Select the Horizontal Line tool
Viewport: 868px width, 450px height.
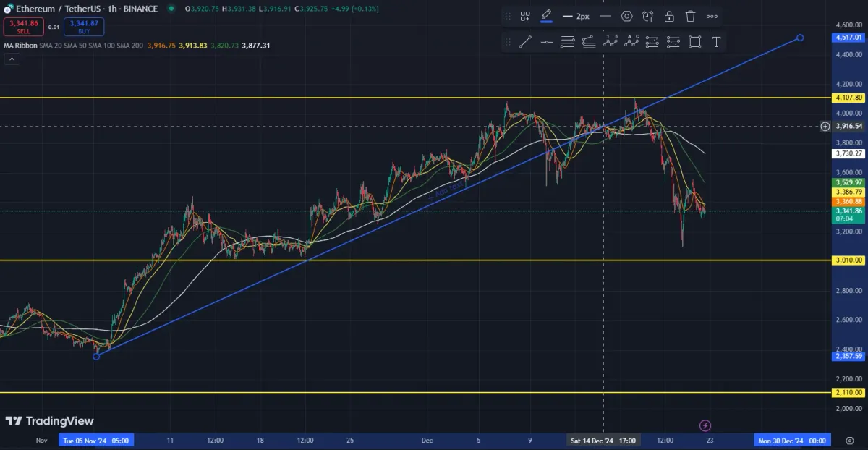click(x=547, y=42)
